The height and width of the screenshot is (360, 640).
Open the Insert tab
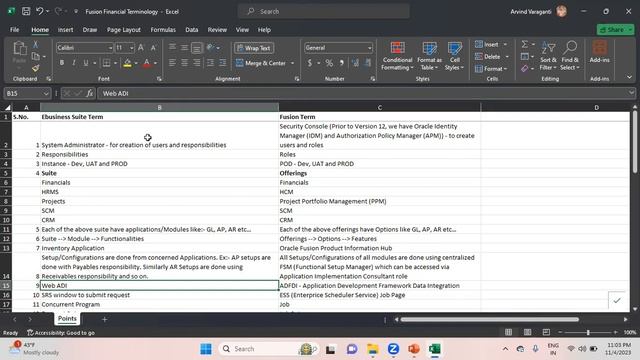click(x=65, y=30)
